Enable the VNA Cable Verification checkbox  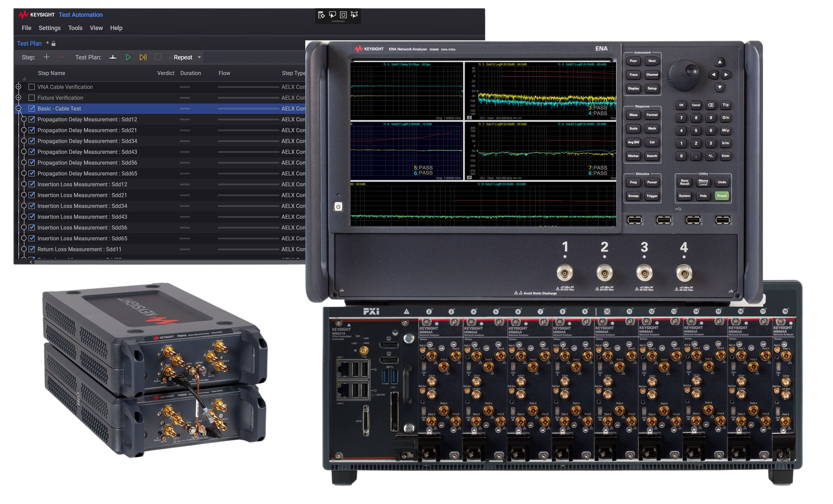point(32,87)
